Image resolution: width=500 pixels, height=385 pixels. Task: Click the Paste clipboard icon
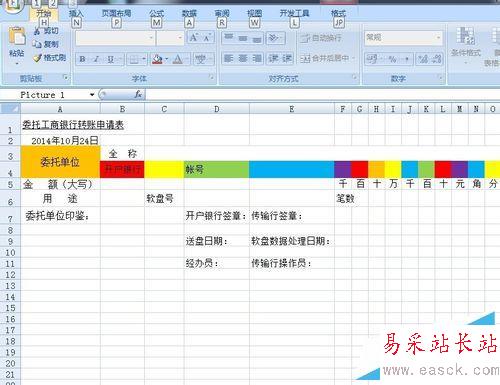coord(17,37)
